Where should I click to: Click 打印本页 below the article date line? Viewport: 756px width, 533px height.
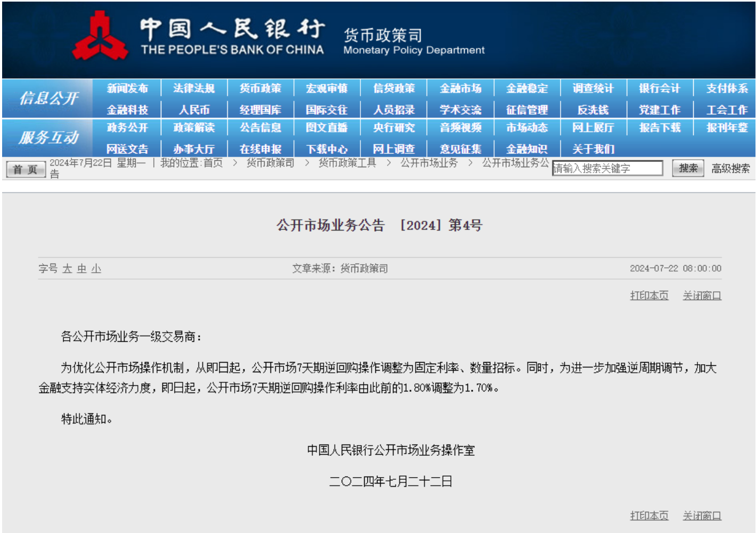650,296
